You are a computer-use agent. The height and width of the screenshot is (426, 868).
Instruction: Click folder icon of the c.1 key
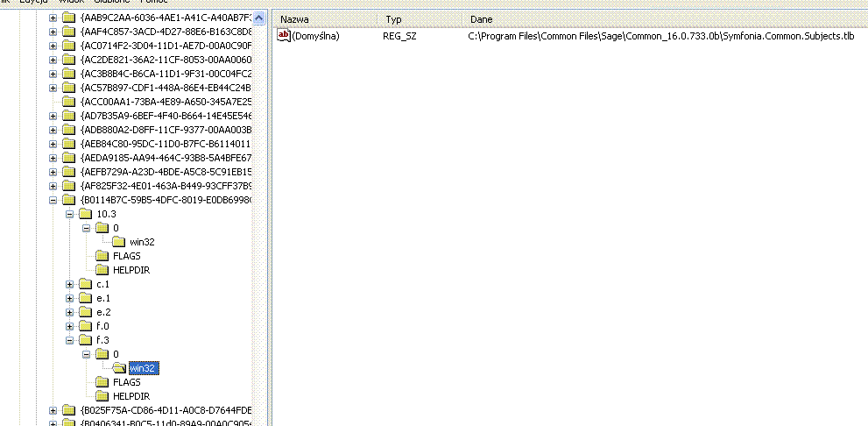pyautogui.click(x=86, y=284)
